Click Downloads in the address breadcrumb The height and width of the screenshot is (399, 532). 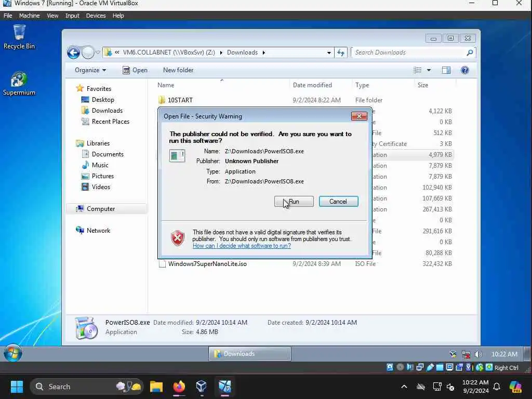(242, 52)
